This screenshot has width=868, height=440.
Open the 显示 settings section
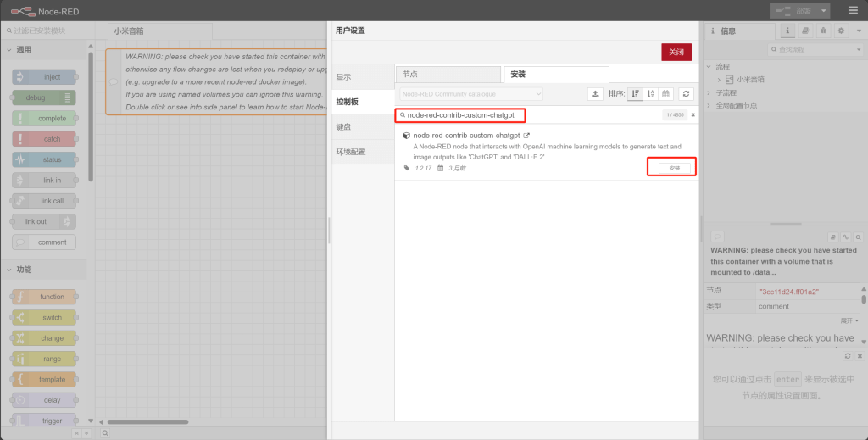click(x=363, y=77)
